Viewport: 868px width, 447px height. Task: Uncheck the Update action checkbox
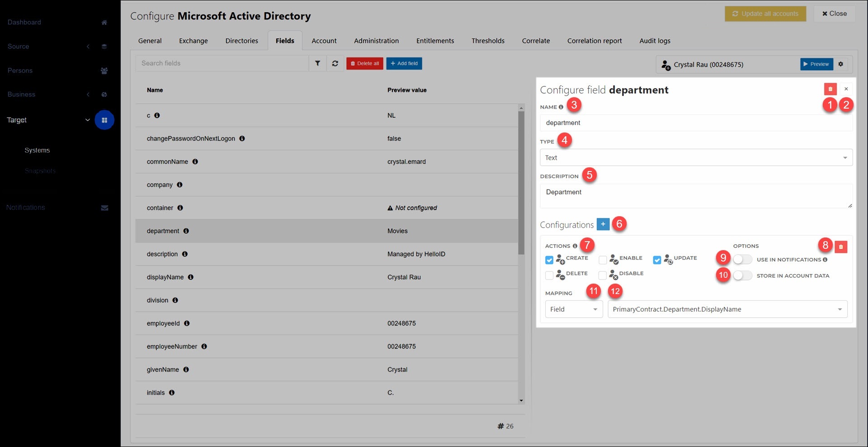pyautogui.click(x=657, y=260)
